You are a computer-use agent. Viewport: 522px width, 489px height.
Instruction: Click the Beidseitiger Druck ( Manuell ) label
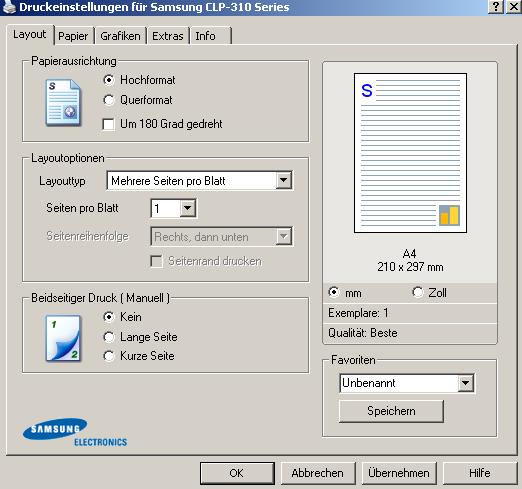(x=100, y=298)
